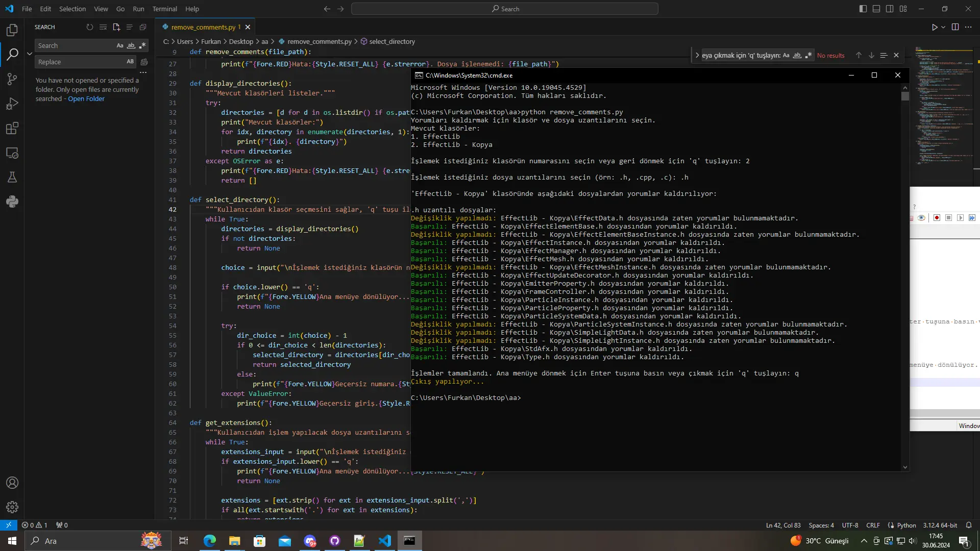Open editor More Actions menu
The width and height of the screenshot is (980, 551).
[x=968, y=27]
